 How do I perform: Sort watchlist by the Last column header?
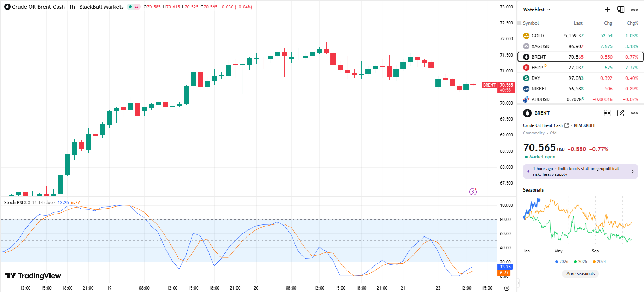tap(578, 23)
